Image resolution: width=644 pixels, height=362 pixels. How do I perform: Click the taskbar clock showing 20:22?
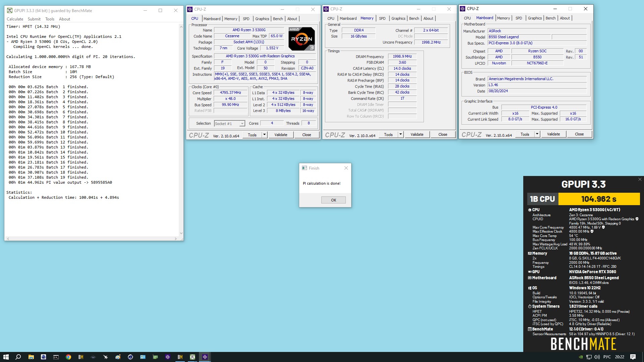coord(619,357)
